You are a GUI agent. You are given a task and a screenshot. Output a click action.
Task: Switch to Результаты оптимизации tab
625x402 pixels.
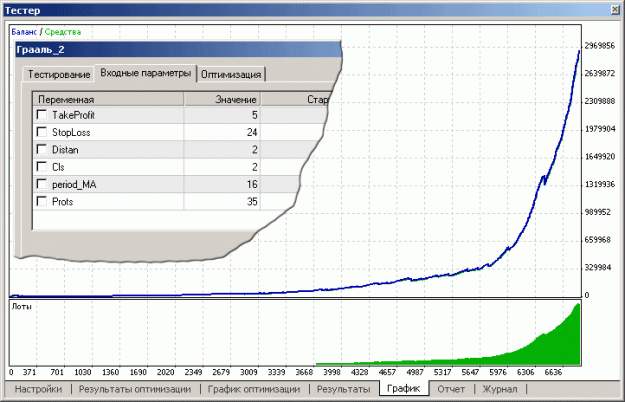click(135, 389)
